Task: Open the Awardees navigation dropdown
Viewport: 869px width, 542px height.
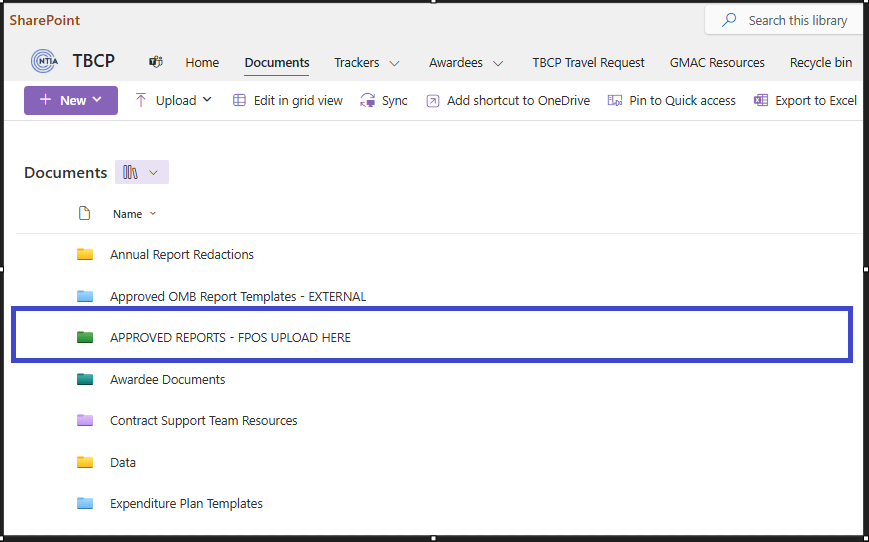Action: (x=498, y=63)
